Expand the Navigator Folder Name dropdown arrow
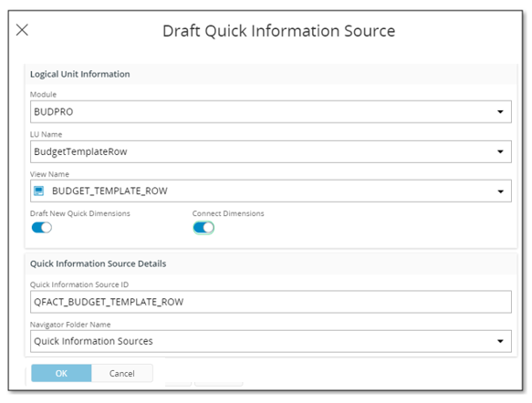The height and width of the screenshot is (403, 532). [500, 341]
